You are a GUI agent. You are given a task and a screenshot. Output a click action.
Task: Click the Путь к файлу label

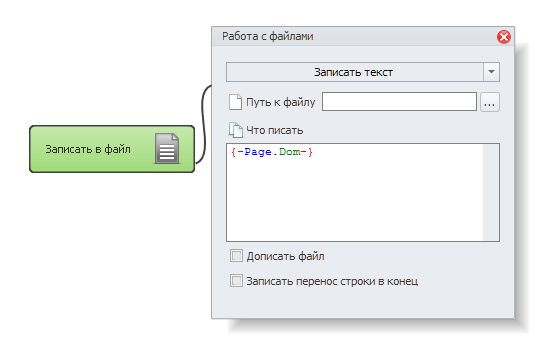pyautogui.click(x=280, y=102)
